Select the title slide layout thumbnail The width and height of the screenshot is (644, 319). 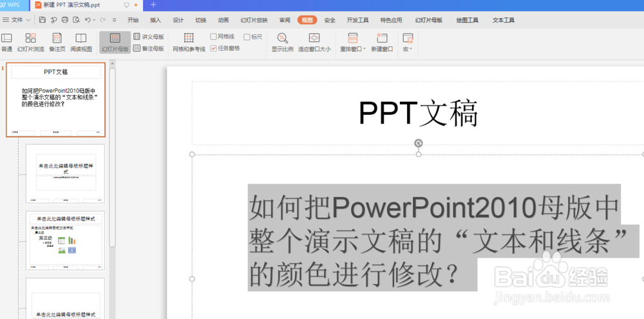tap(65, 173)
